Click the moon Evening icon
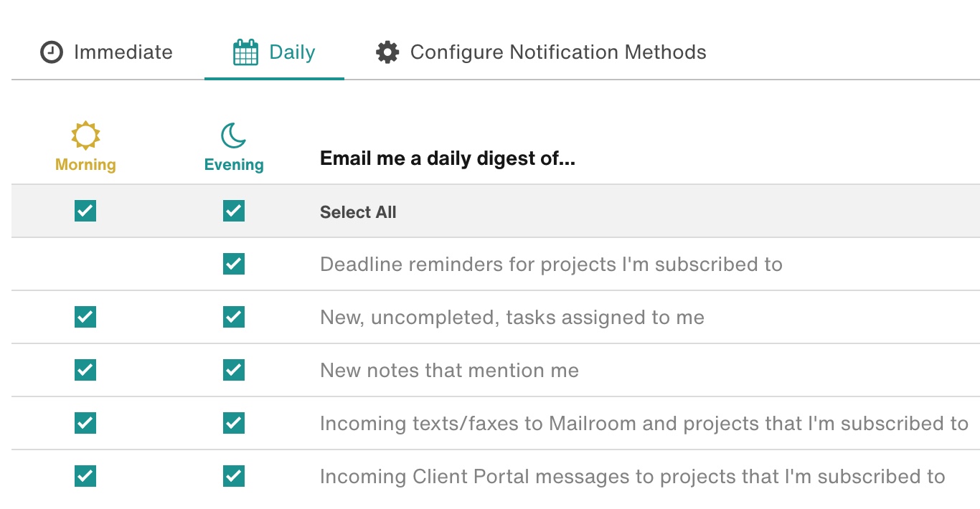This screenshot has height=509, width=980. pos(234,135)
